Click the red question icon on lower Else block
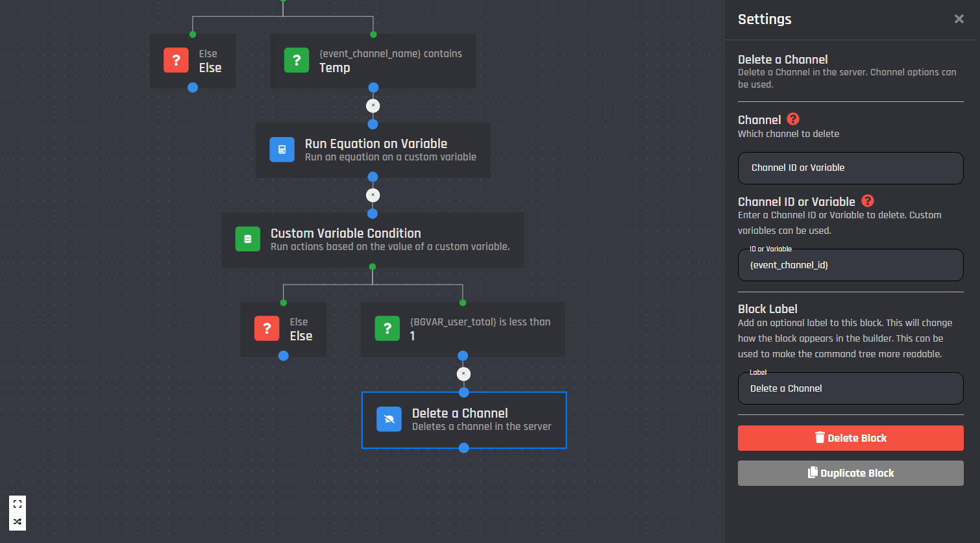980x543 pixels. coord(267,329)
